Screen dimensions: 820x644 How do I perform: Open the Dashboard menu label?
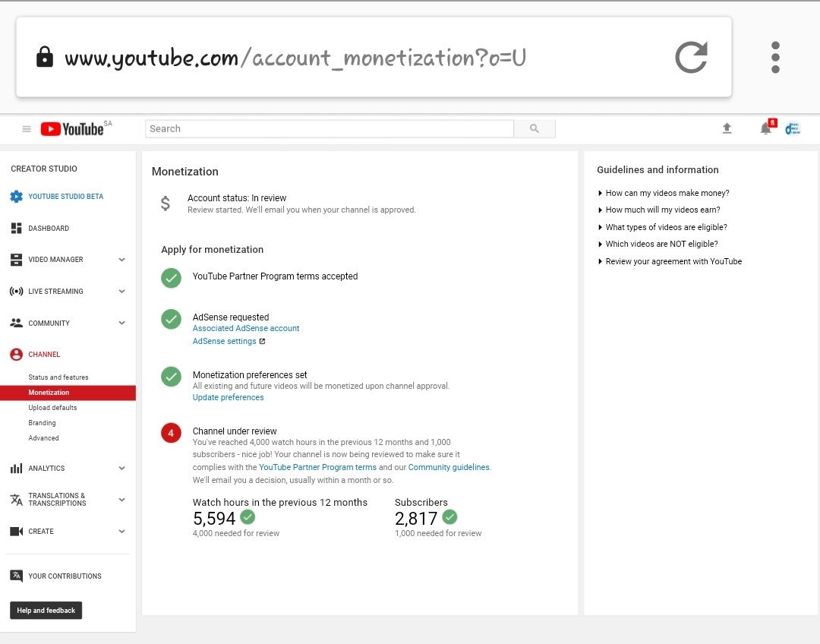[x=49, y=228]
